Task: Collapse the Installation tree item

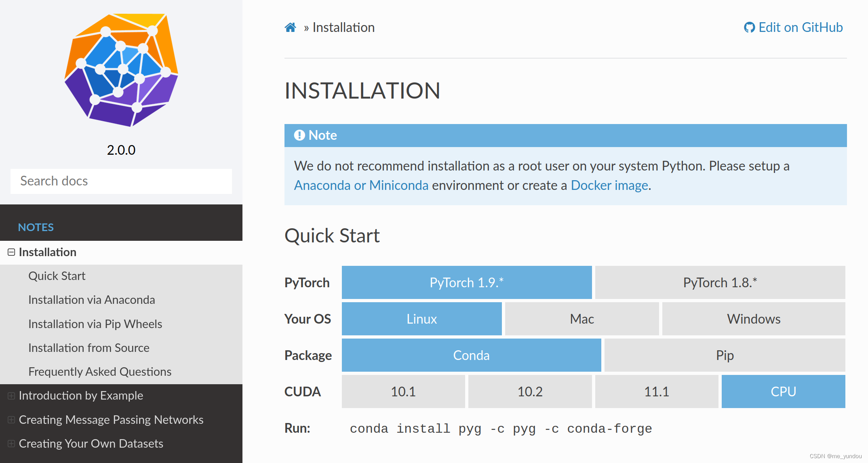Action: 11,252
